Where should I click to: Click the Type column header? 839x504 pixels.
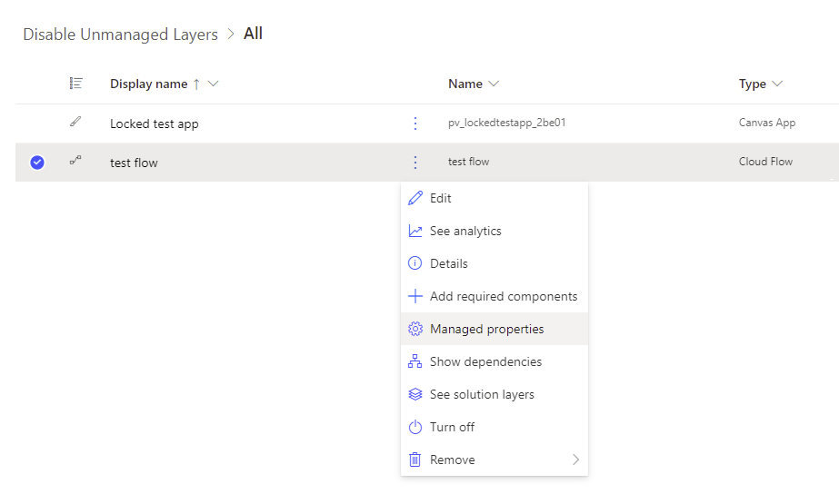pyautogui.click(x=753, y=84)
